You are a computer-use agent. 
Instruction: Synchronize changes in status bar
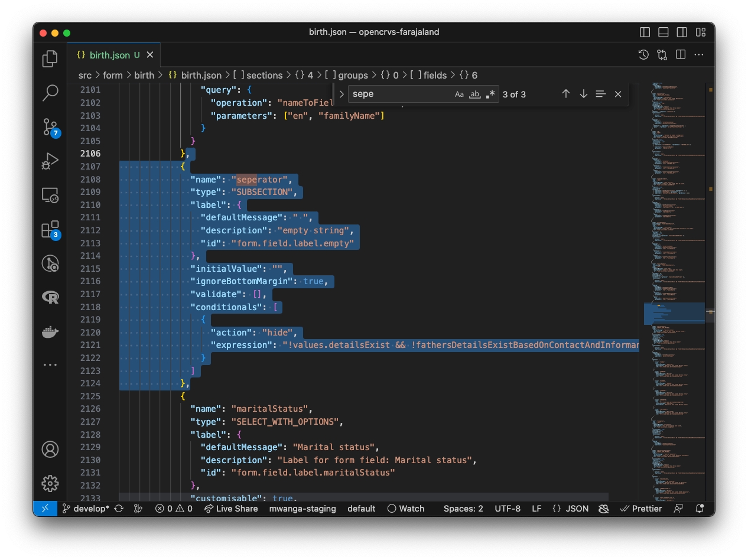coord(119,509)
